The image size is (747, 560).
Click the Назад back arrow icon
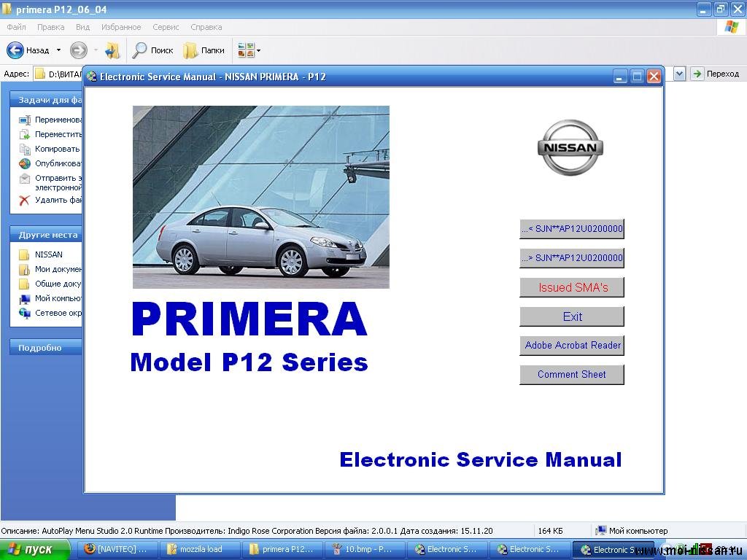15,50
